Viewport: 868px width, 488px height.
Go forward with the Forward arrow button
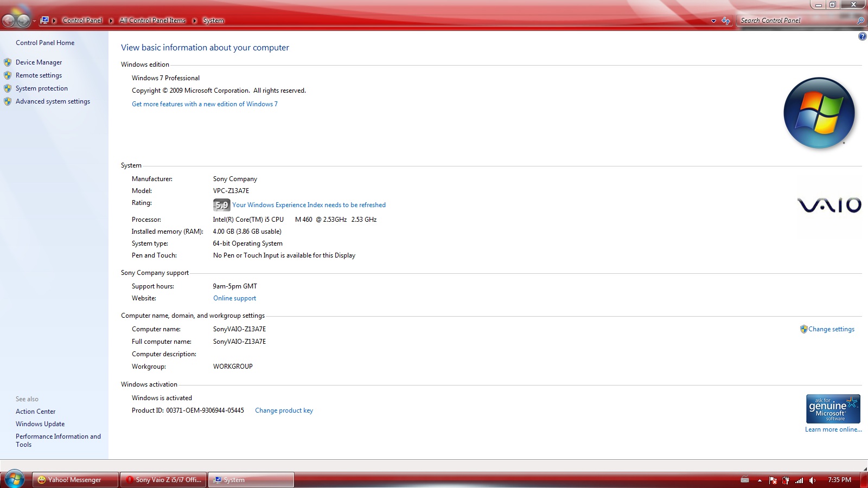pos(23,21)
